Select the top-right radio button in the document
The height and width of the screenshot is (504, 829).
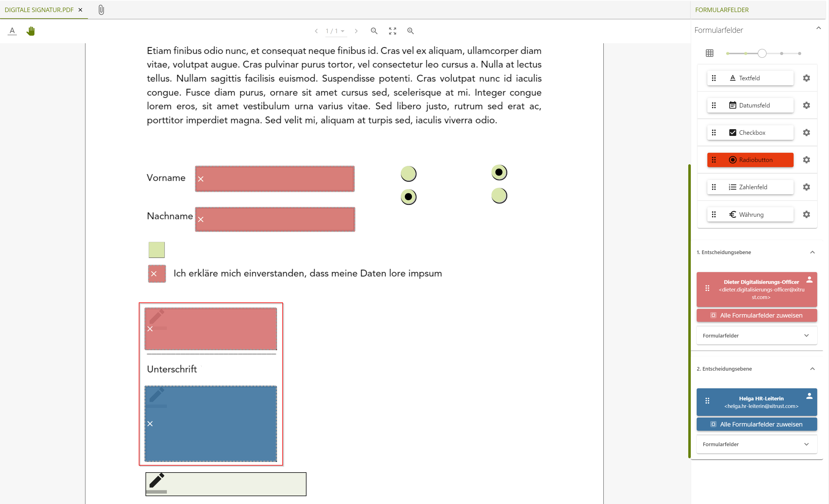pyautogui.click(x=499, y=172)
